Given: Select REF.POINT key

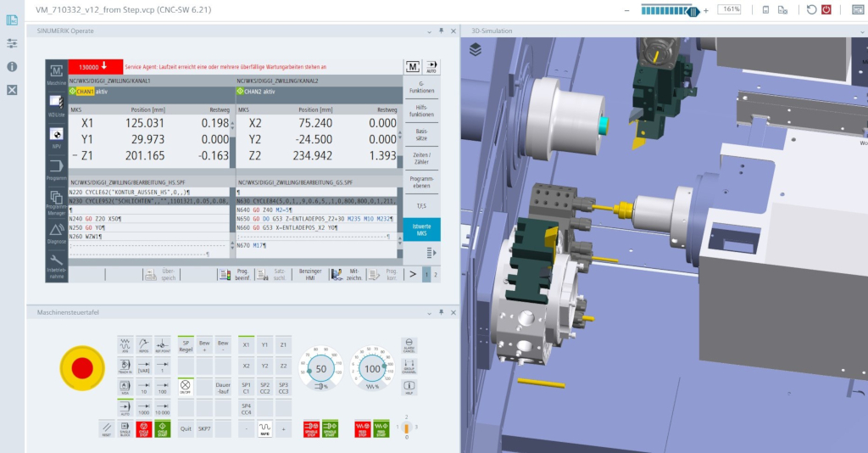Looking at the screenshot, I should pyautogui.click(x=162, y=345).
